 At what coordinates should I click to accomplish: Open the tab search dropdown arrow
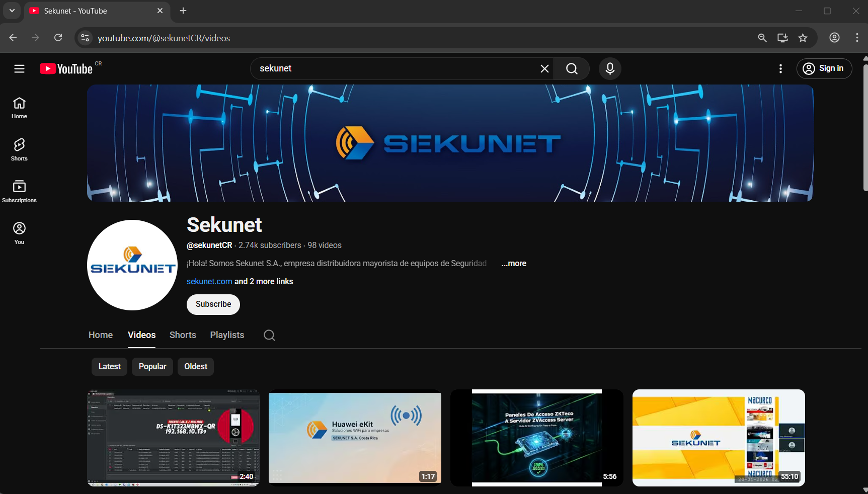(x=12, y=11)
